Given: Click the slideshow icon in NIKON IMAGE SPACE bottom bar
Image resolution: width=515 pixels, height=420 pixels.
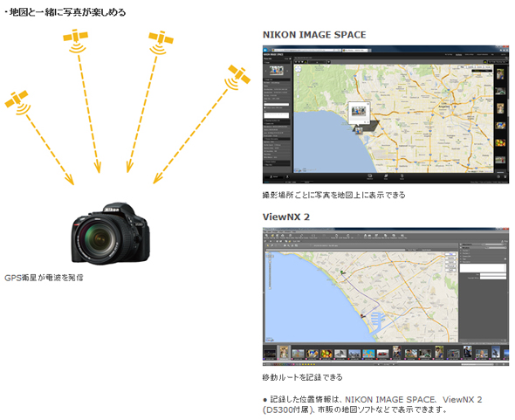Looking at the screenshot, I should (x=369, y=176).
